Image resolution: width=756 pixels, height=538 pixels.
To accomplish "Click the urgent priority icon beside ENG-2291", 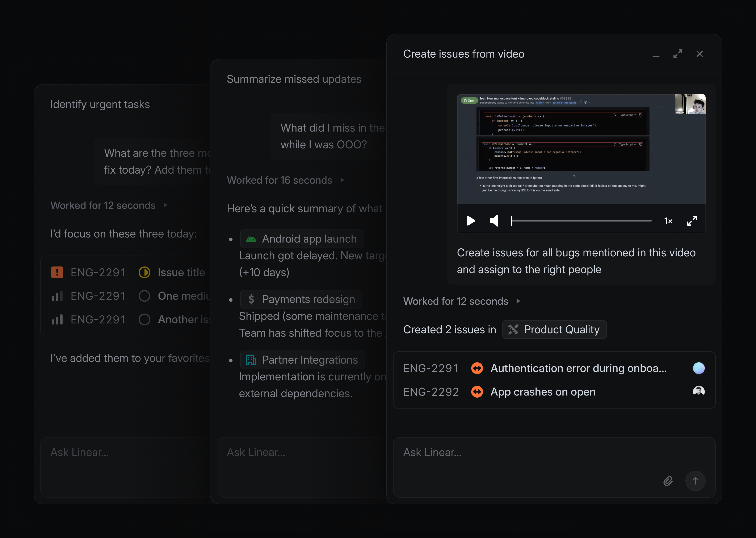I will [x=57, y=272].
